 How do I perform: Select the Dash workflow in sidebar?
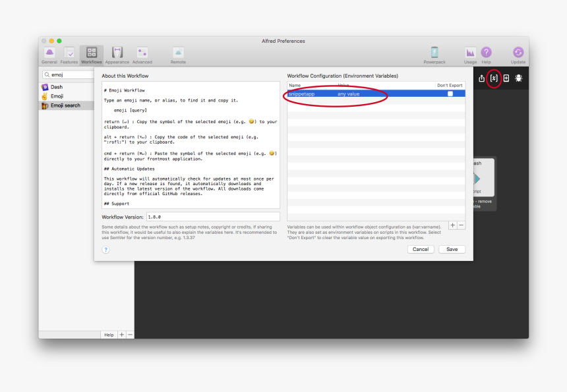(x=66, y=87)
